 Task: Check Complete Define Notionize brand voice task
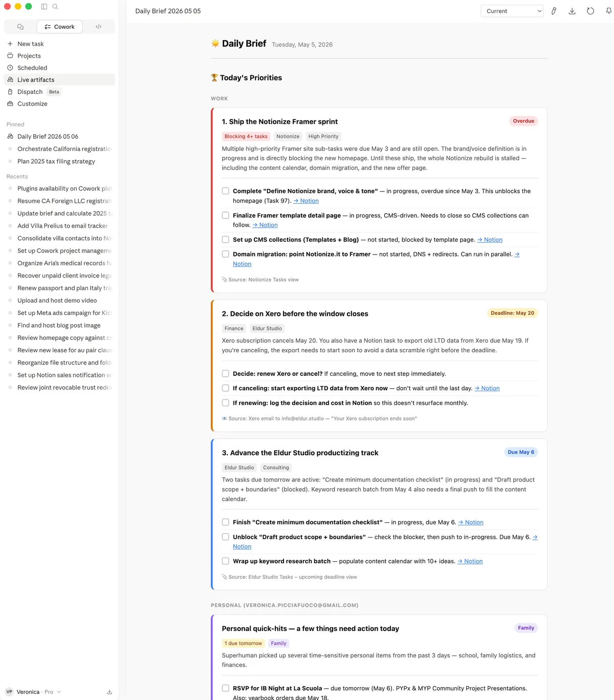(x=226, y=191)
